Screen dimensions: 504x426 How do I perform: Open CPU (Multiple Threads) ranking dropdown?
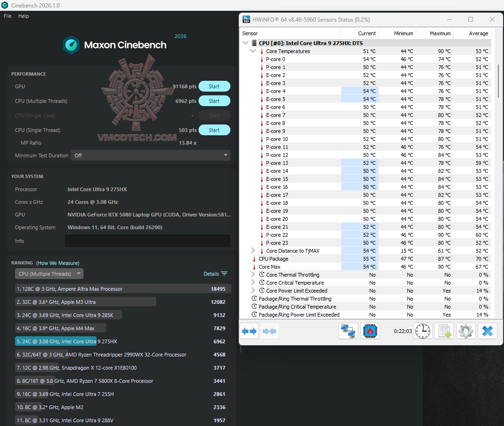tap(49, 274)
